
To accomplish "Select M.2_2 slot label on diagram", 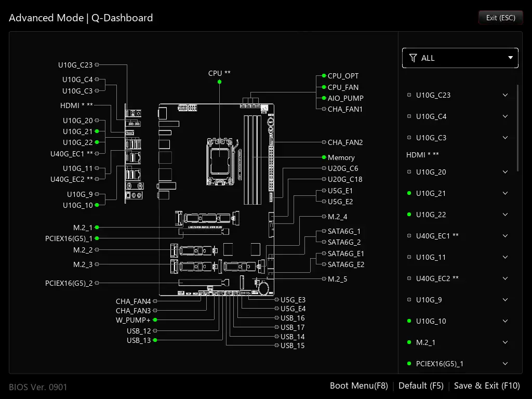I will click(83, 250).
